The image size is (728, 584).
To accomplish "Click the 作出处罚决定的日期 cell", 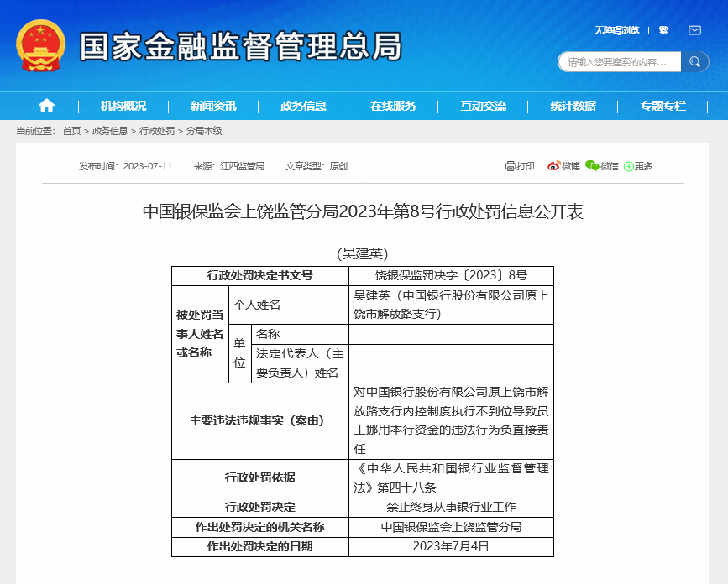I will coord(260,547).
